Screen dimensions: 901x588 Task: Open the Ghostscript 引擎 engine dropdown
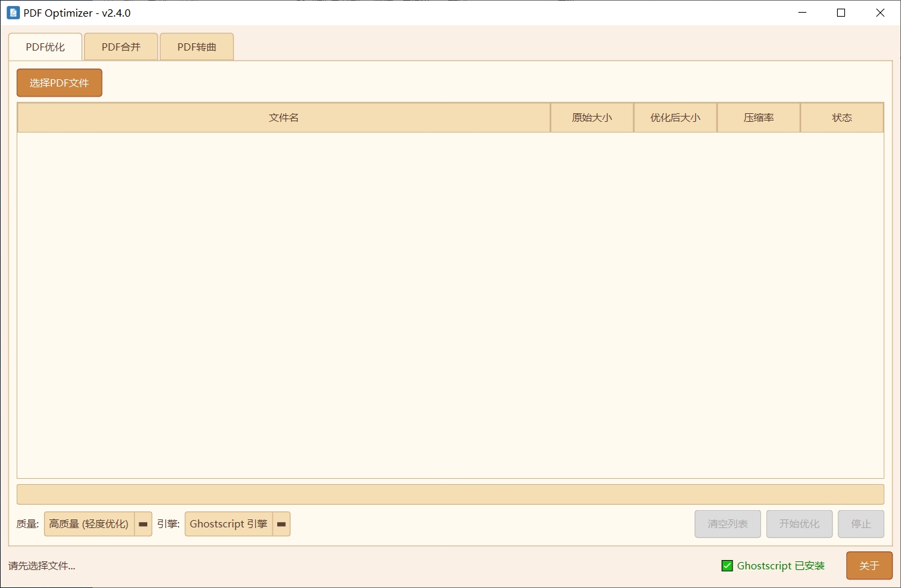pyautogui.click(x=237, y=524)
